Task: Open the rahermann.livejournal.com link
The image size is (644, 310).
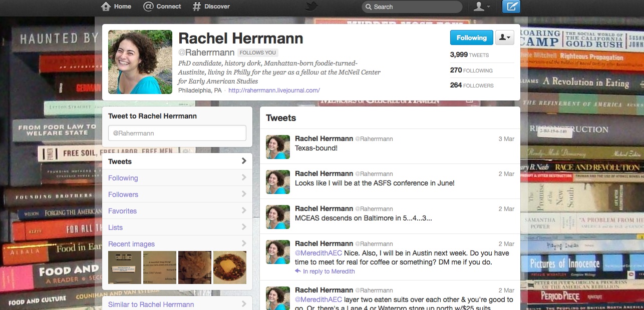Action: pos(274,90)
